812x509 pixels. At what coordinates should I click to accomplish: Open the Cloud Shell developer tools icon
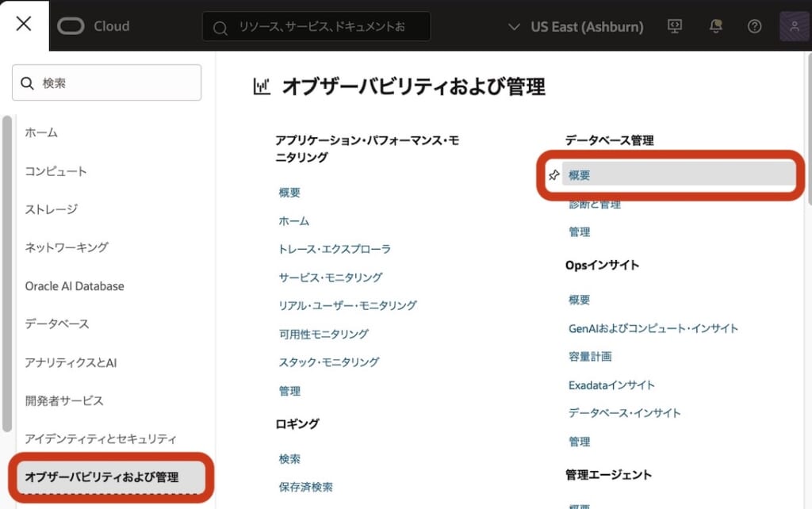tap(674, 26)
